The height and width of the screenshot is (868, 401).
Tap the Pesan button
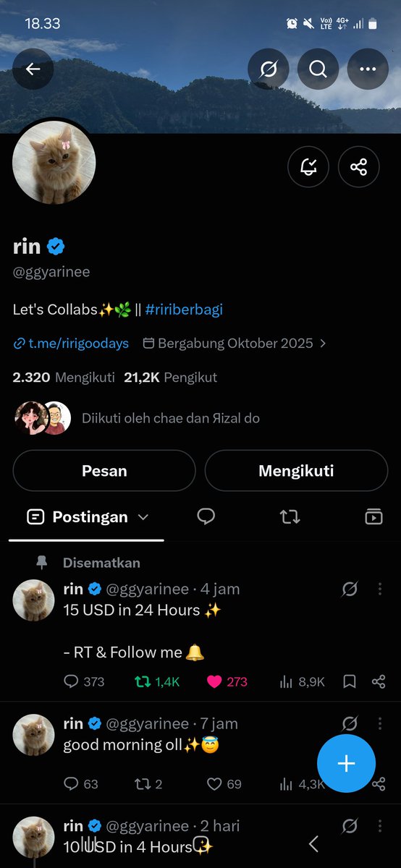click(x=104, y=471)
